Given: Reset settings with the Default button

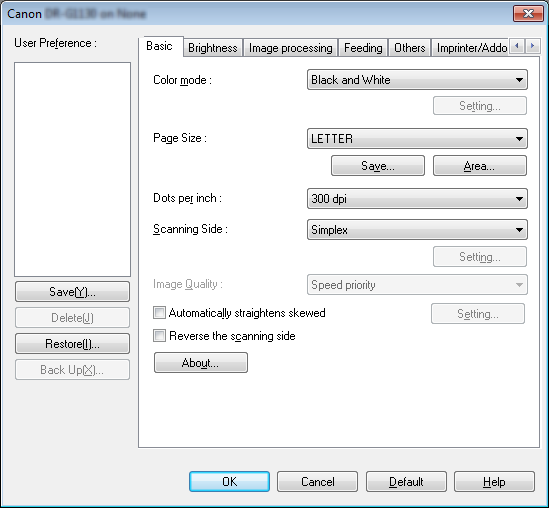Looking at the screenshot, I should coord(406,482).
